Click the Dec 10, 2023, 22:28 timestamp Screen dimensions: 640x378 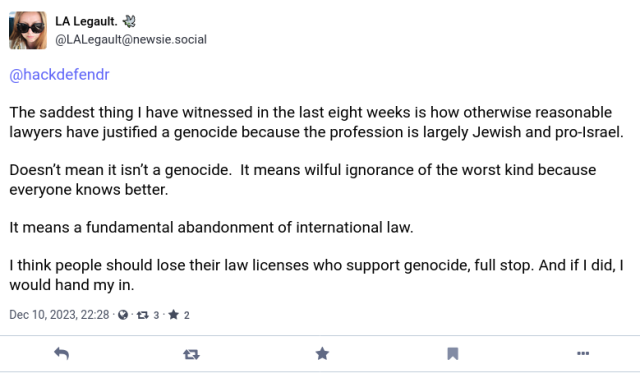point(59,315)
